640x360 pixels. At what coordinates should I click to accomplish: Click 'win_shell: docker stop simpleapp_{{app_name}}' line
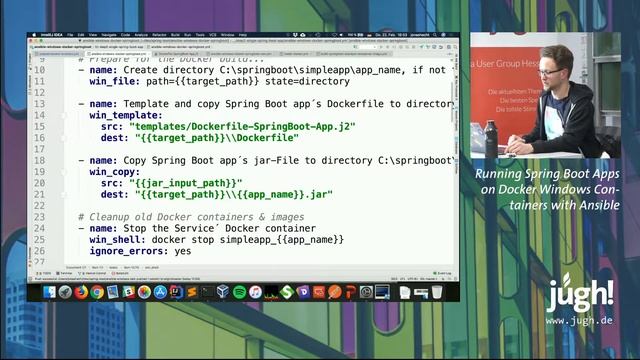point(217,240)
